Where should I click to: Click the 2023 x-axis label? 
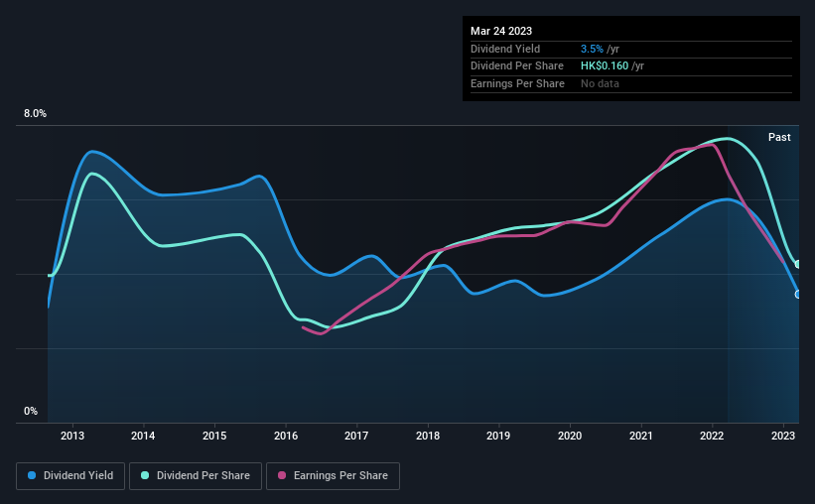click(x=783, y=436)
